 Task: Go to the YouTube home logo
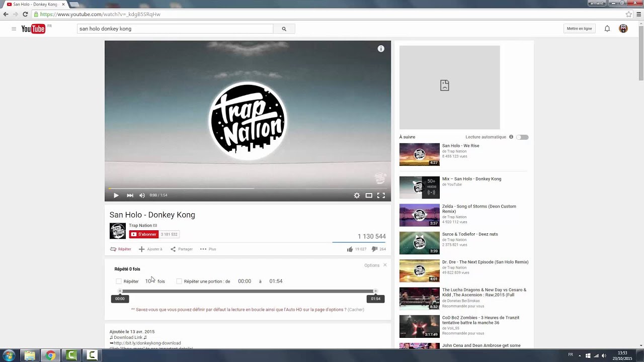[x=33, y=29]
